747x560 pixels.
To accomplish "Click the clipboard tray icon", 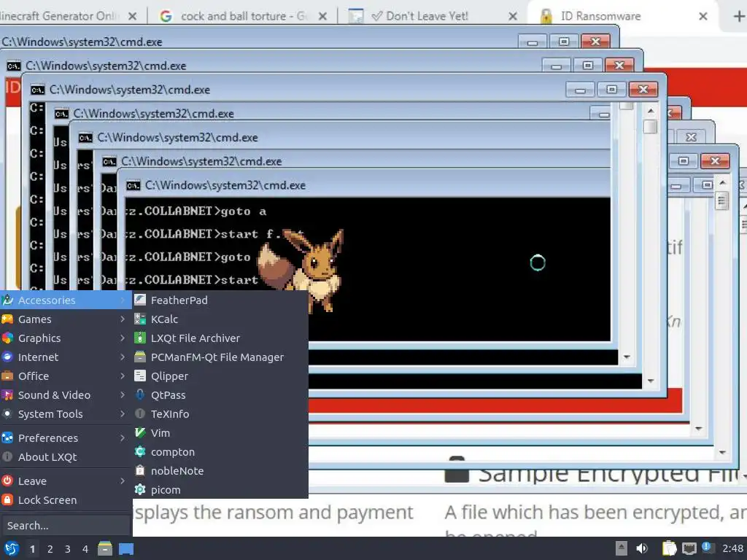I will tap(670, 548).
